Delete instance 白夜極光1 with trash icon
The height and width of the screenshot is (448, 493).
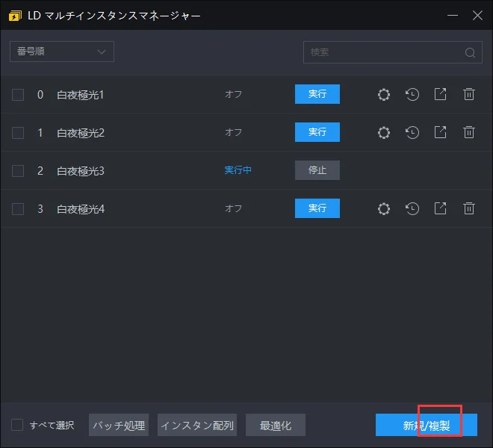click(x=469, y=94)
